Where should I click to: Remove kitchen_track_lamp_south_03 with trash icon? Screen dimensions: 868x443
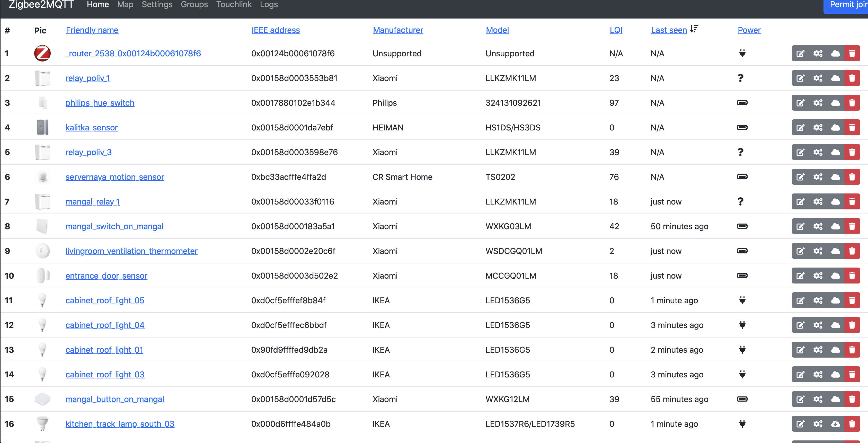(852, 424)
